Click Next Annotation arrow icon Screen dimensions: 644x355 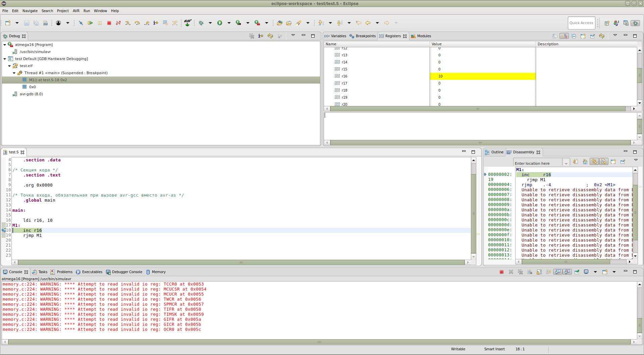pos(321,23)
